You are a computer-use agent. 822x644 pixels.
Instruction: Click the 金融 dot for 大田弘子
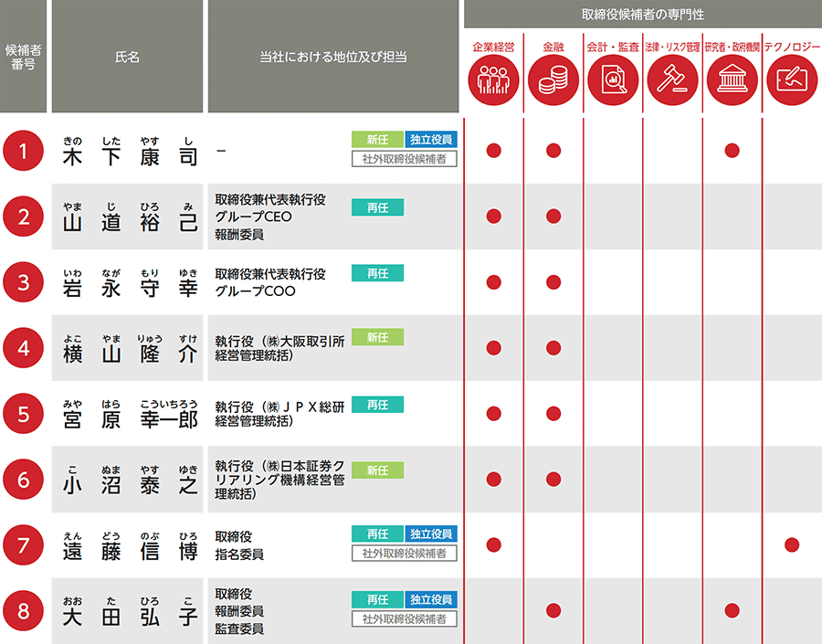553,610
